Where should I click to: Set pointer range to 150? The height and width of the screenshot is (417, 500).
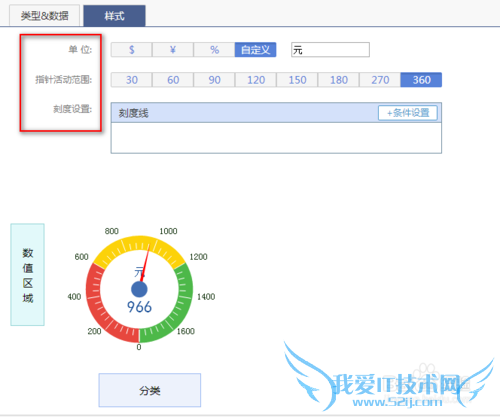point(297,80)
